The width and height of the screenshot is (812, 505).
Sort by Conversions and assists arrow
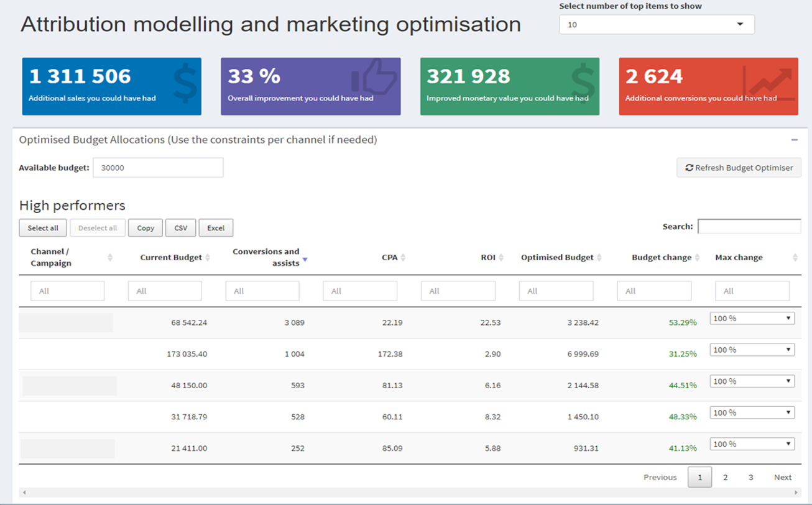[305, 261]
